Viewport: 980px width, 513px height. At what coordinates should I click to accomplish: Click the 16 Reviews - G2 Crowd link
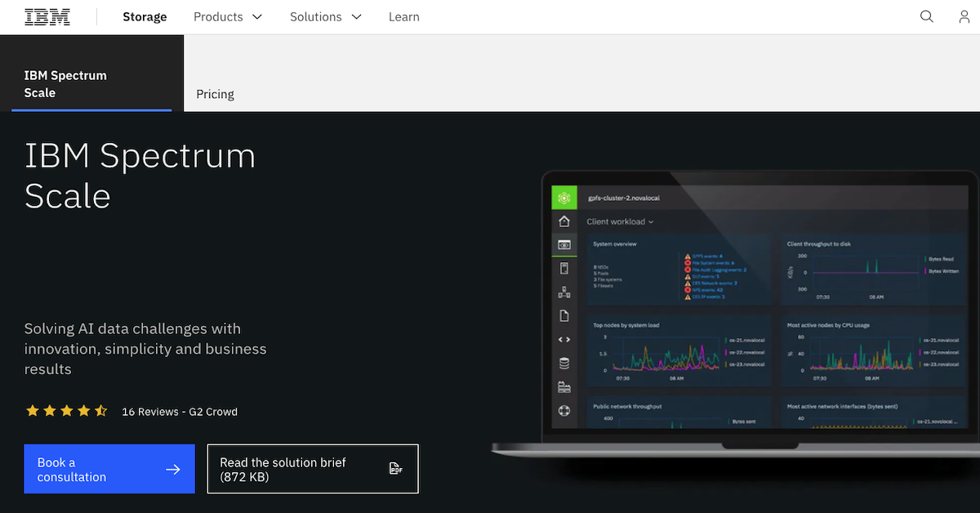click(180, 412)
